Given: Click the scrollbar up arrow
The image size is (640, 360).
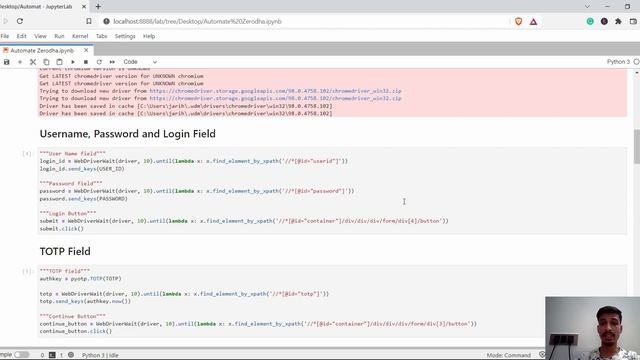Looking at the screenshot, I should click(x=637, y=73).
